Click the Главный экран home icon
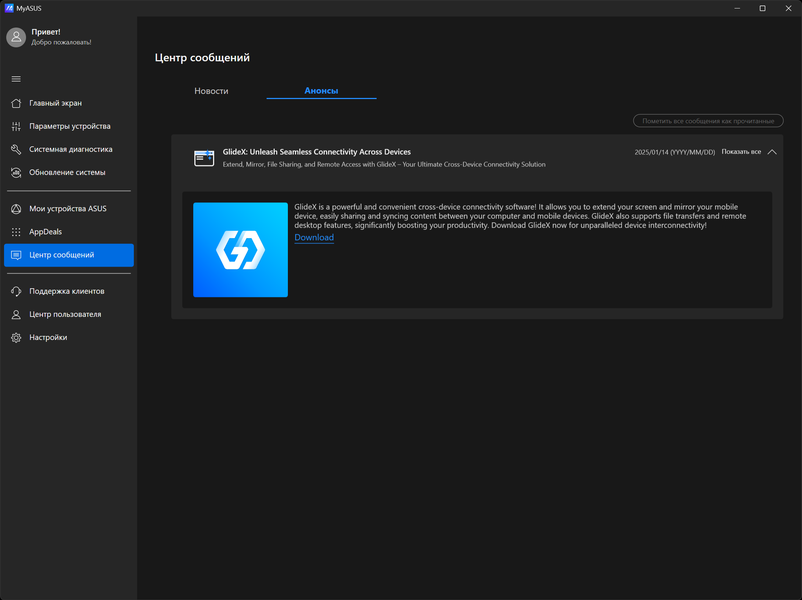The image size is (802, 600). 16,103
